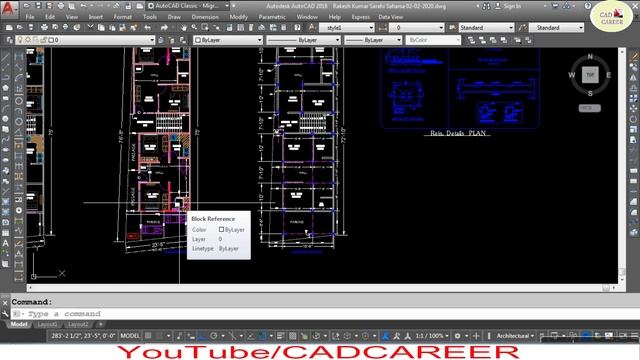Click ViewCube East compass label
Screen dimensions: 640x360
pos(608,75)
